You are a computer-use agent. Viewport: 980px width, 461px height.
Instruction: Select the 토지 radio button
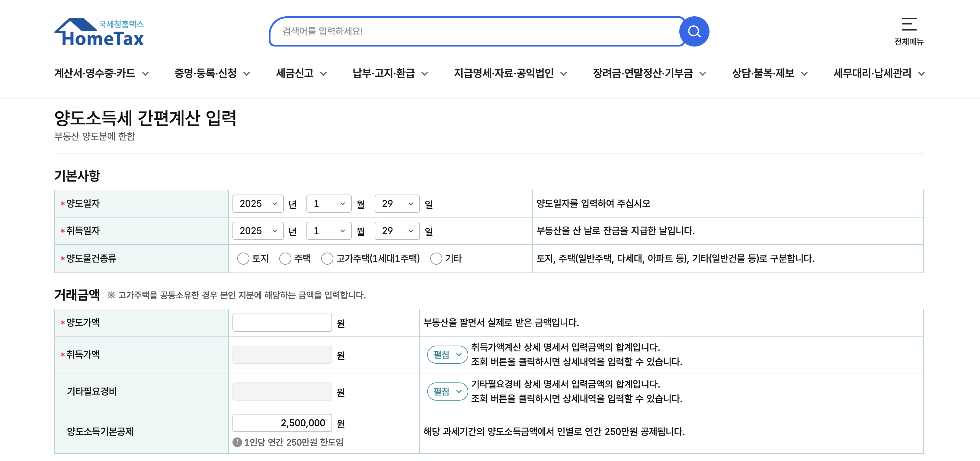[x=243, y=259]
